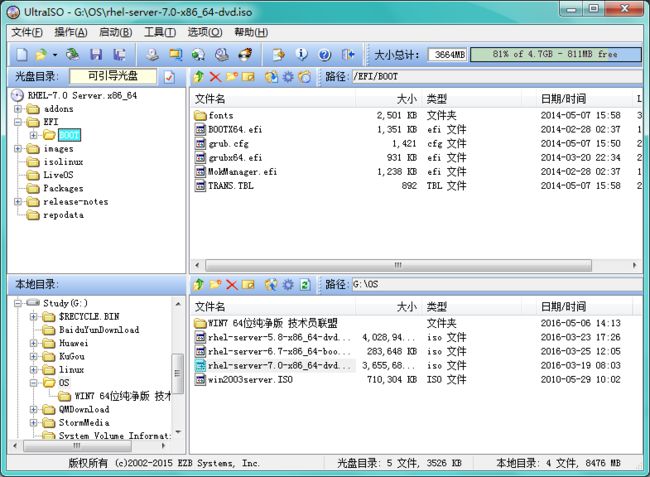Image resolution: width=650 pixels, height=477 pixels.
Task: Click the G:\OS local path field
Action: point(497,284)
